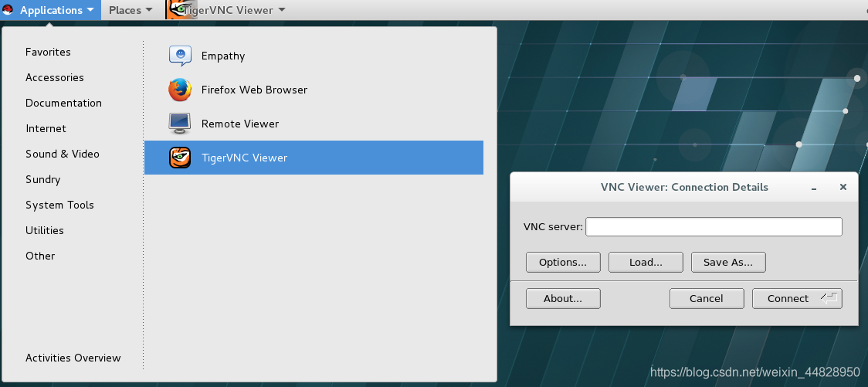Open the Places menu dropdown
Image resolution: width=868 pixels, height=387 pixels.
(x=131, y=10)
